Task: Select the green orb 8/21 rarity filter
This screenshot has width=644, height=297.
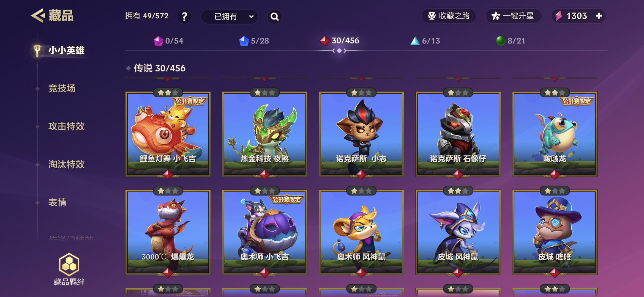Action: click(x=511, y=41)
